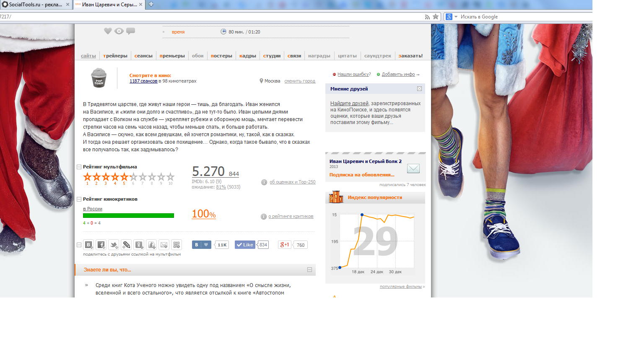Click the green plus icon beside Добавить инфо
Image resolution: width=644 pixels, height=362 pixels.
378,75
